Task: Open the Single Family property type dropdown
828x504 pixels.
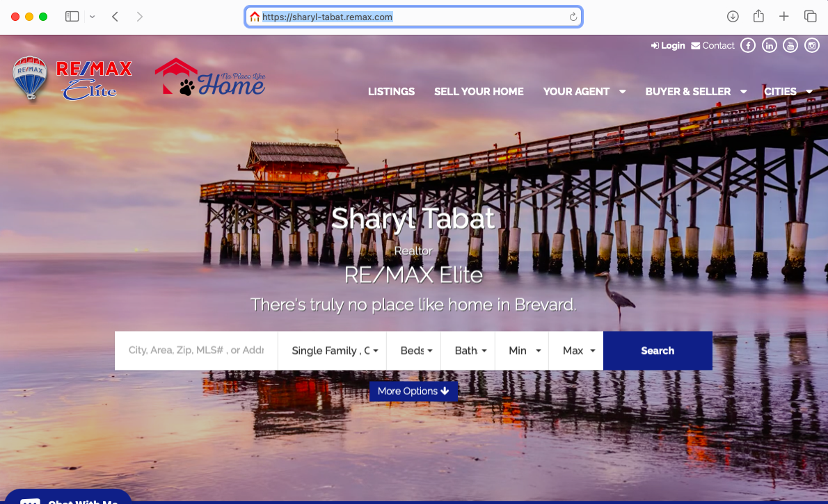Action: 333,350
